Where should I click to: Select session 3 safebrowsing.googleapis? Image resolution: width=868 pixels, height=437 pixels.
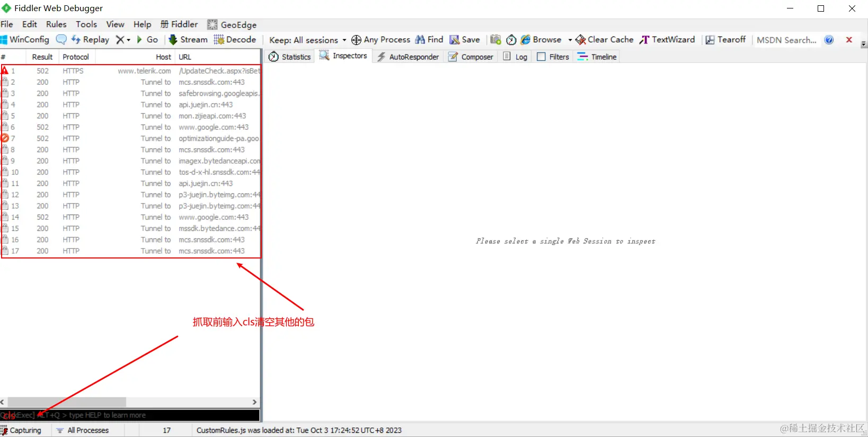click(x=131, y=93)
